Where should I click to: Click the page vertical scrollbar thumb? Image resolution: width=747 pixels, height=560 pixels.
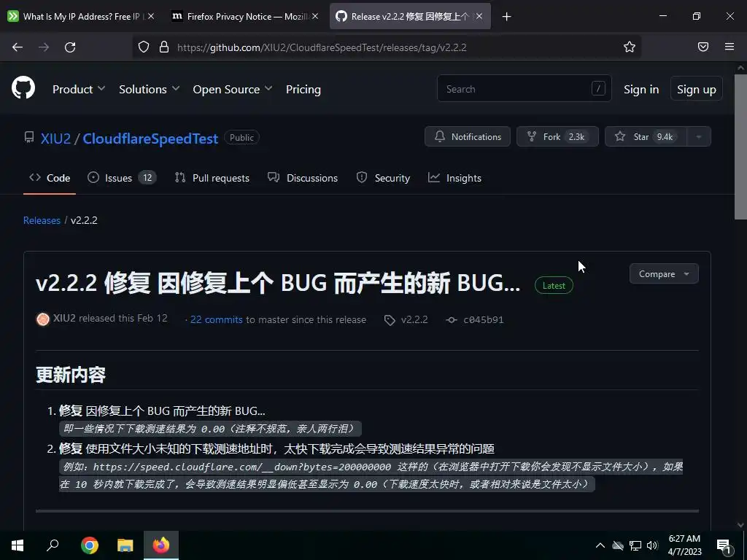coord(741,147)
